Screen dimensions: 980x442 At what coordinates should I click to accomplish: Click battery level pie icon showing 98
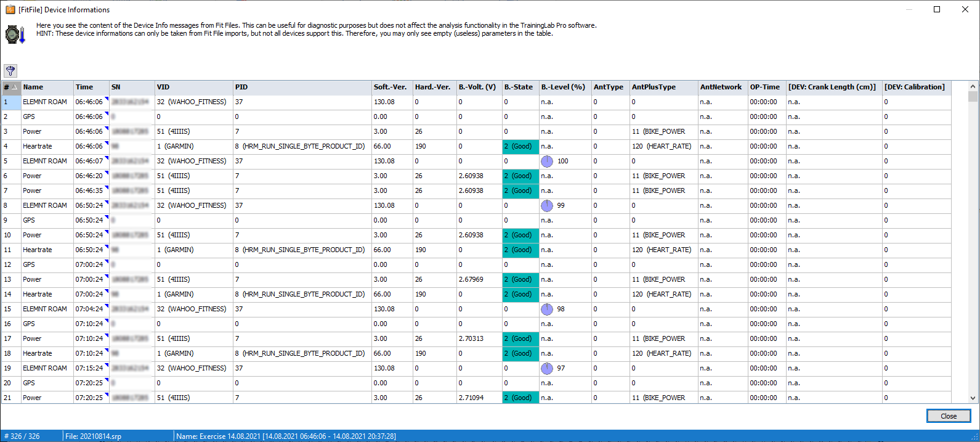pyautogui.click(x=547, y=309)
